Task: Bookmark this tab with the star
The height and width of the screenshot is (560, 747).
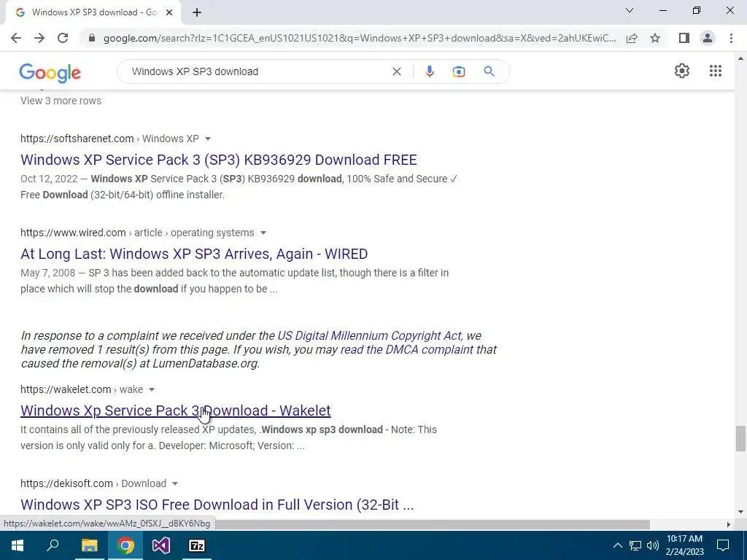Action: click(x=655, y=38)
